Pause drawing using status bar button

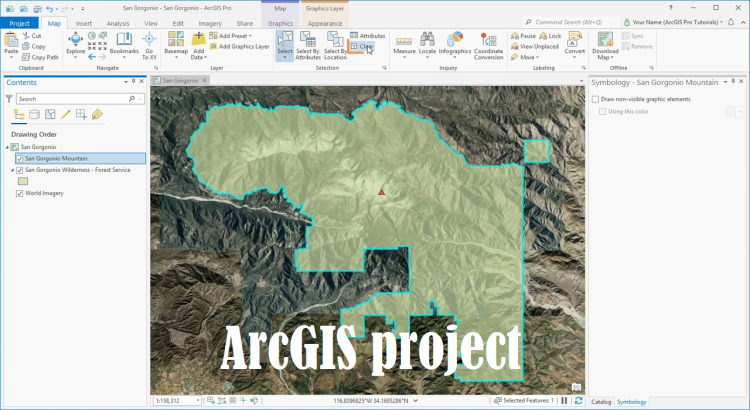pos(564,400)
